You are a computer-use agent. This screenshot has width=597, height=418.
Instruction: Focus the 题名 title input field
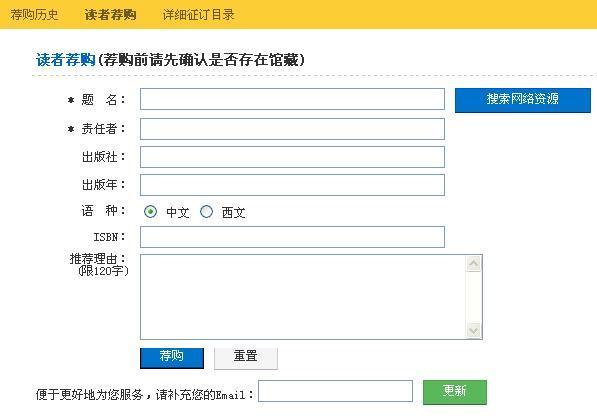pos(292,99)
